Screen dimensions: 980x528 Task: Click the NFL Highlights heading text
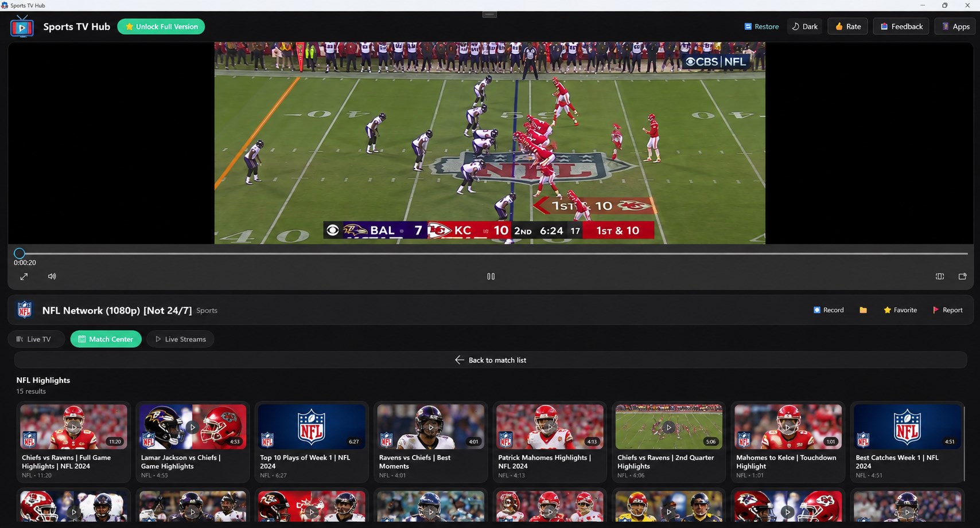43,380
